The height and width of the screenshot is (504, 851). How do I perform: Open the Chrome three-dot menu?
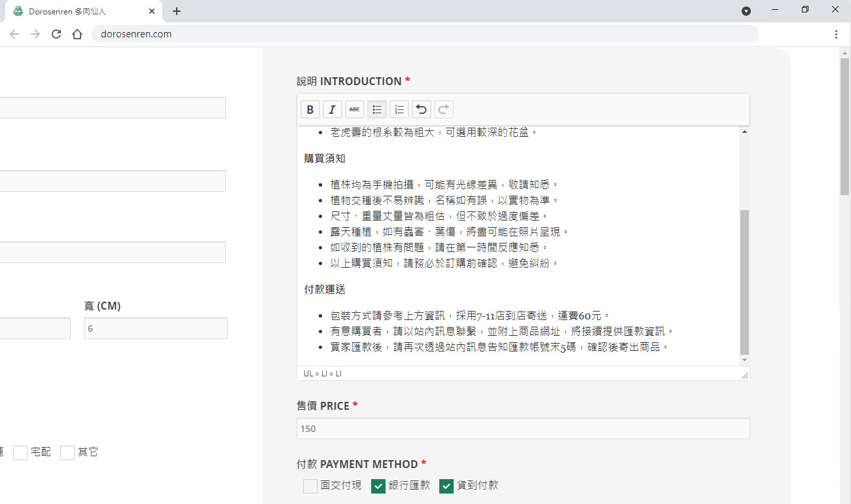point(837,34)
